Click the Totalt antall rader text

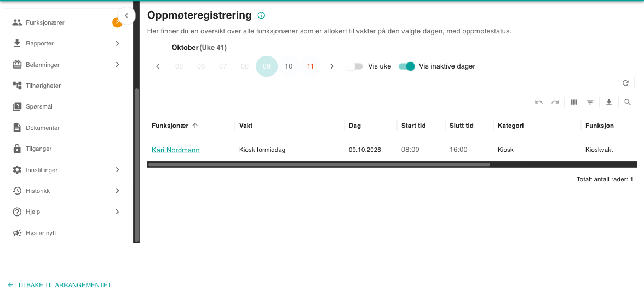[x=605, y=179]
